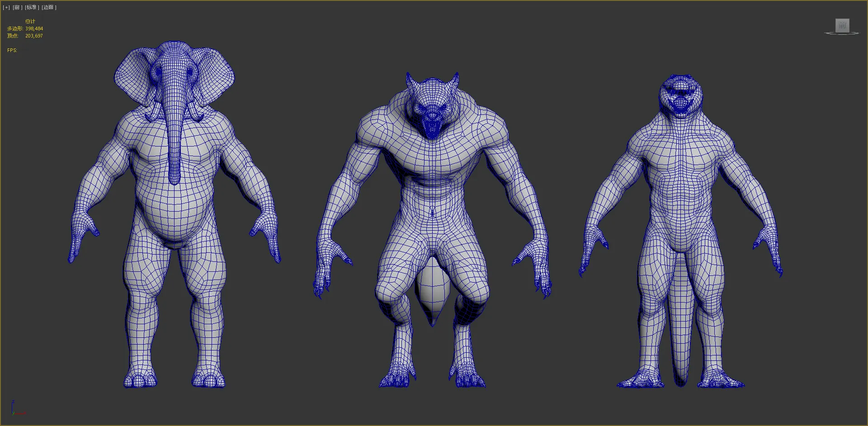
Task: Open the [标准] visual quality menu
Action: [x=32, y=7]
